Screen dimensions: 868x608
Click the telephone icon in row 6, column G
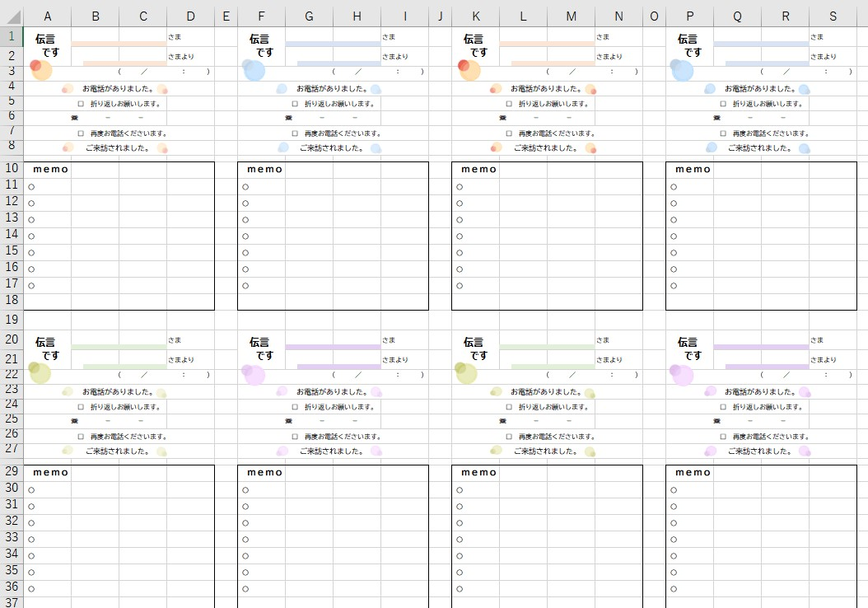[x=289, y=118]
